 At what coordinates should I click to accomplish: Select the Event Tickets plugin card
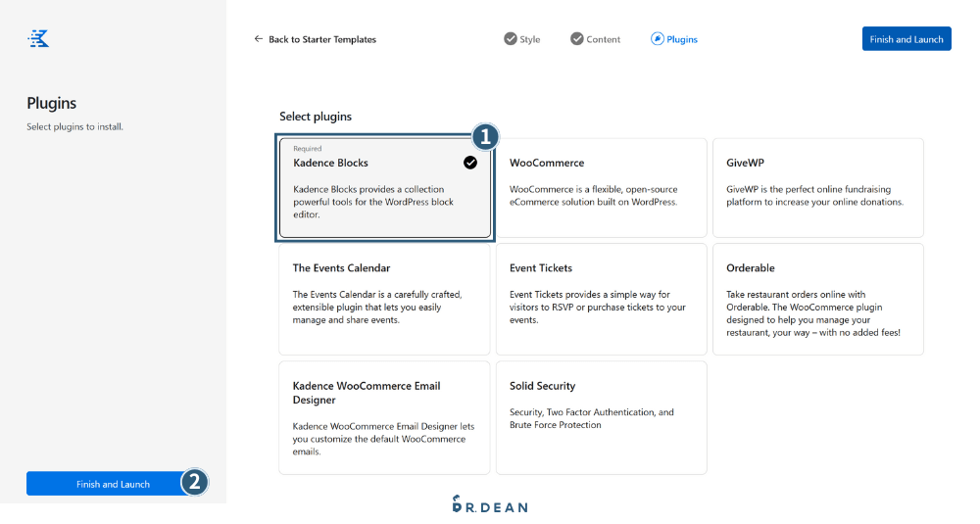602,299
